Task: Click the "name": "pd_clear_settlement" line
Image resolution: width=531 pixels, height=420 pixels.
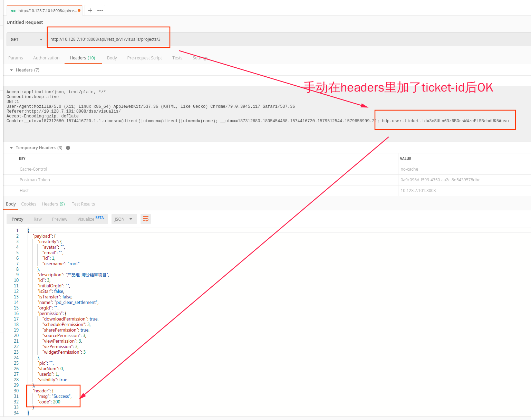Action: (68, 303)
